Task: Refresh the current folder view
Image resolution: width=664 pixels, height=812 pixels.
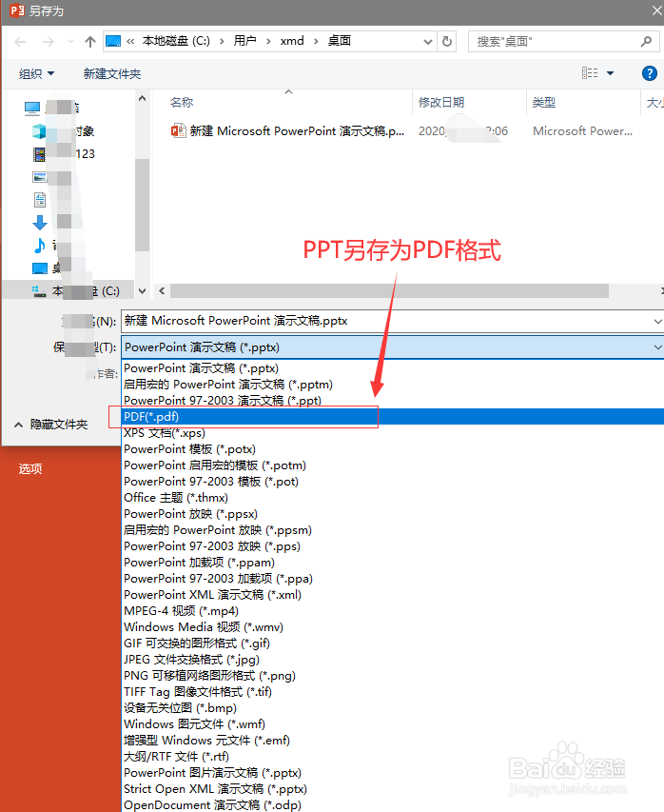Action: (447, 42)
